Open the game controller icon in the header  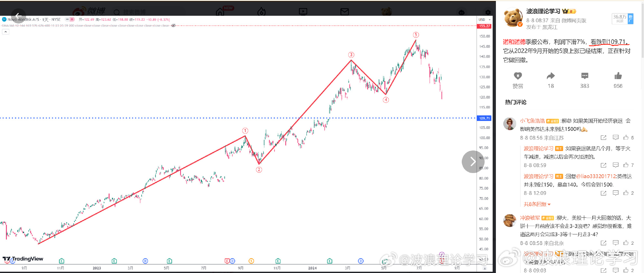pos(461,12)
